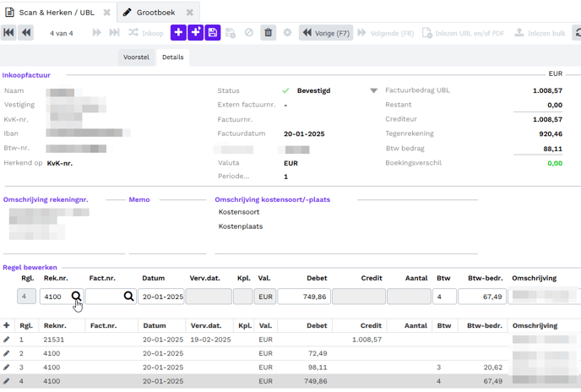Click Inlezen bulk upload button

[540, 33]
